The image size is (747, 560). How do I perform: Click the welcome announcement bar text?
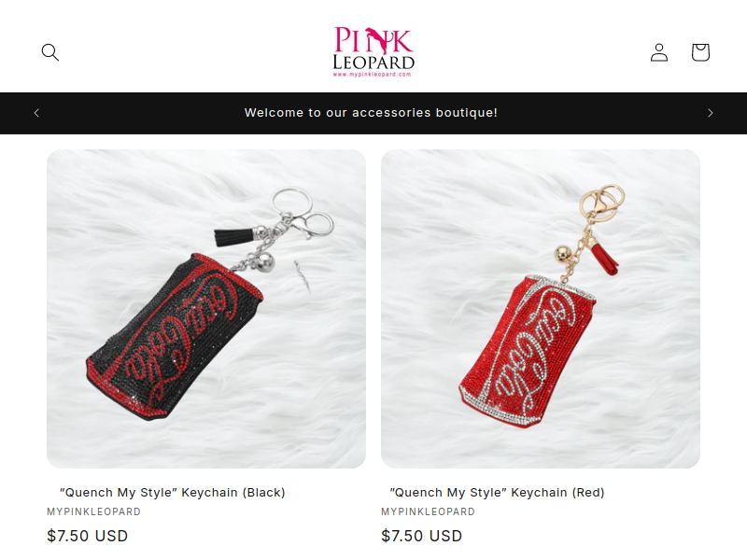pos(371,113)
